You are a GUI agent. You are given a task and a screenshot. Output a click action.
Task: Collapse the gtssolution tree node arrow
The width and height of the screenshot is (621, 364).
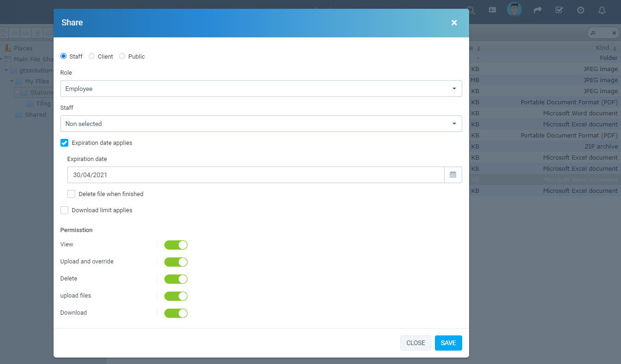(6, 70)
